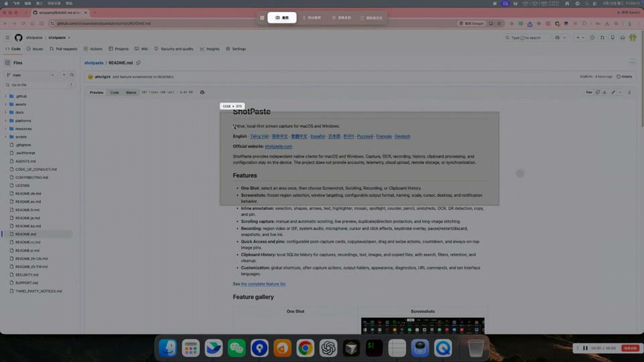Open the create new plus dropdown
This screenshot has width=644, height=362.
[580, 38]
